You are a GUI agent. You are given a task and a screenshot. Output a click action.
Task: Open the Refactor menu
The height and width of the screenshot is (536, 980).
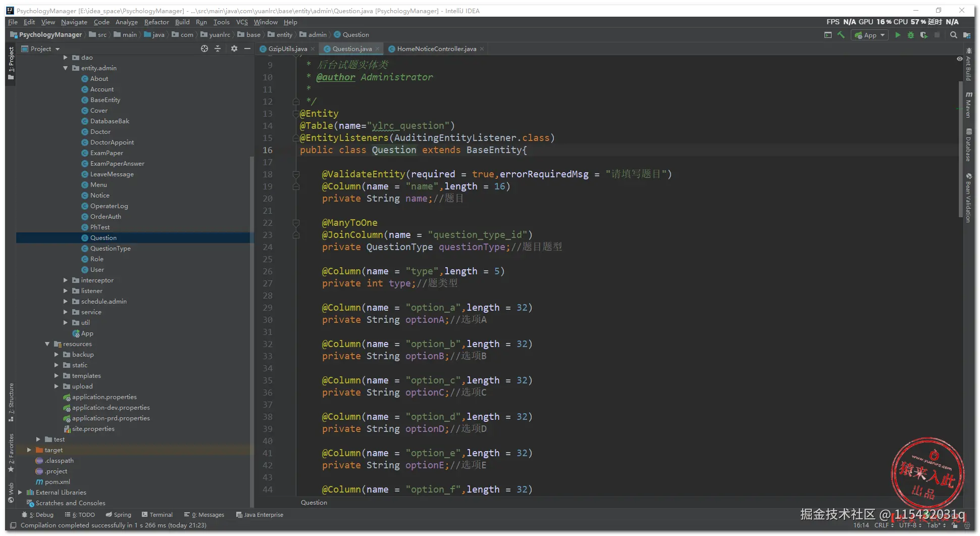(156, 22)
